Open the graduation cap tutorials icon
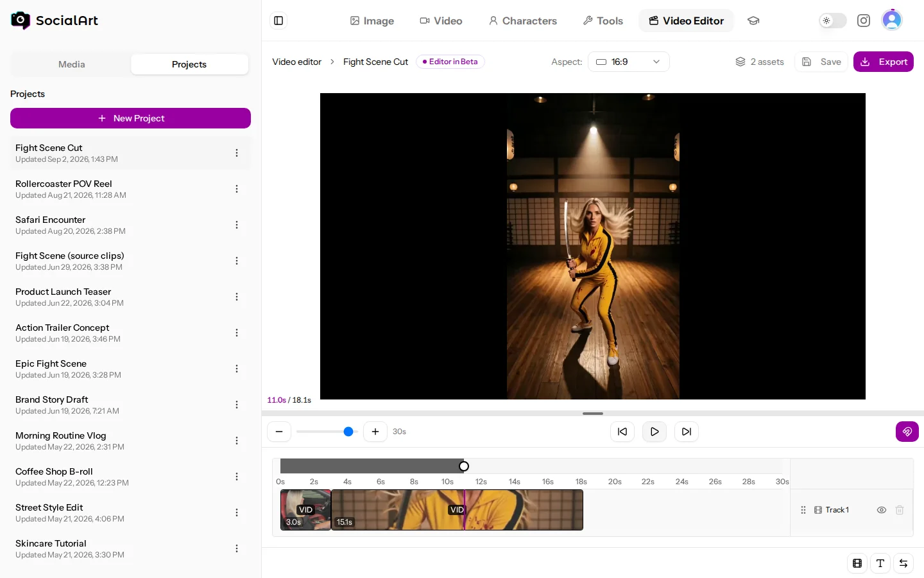Viewport: 924px width, 578px height. pyautogui.click(x=753, y=21)
